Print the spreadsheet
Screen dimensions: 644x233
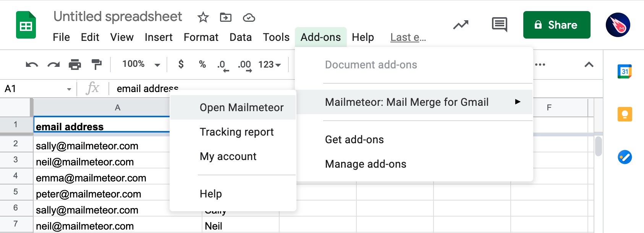click(75, 65)
